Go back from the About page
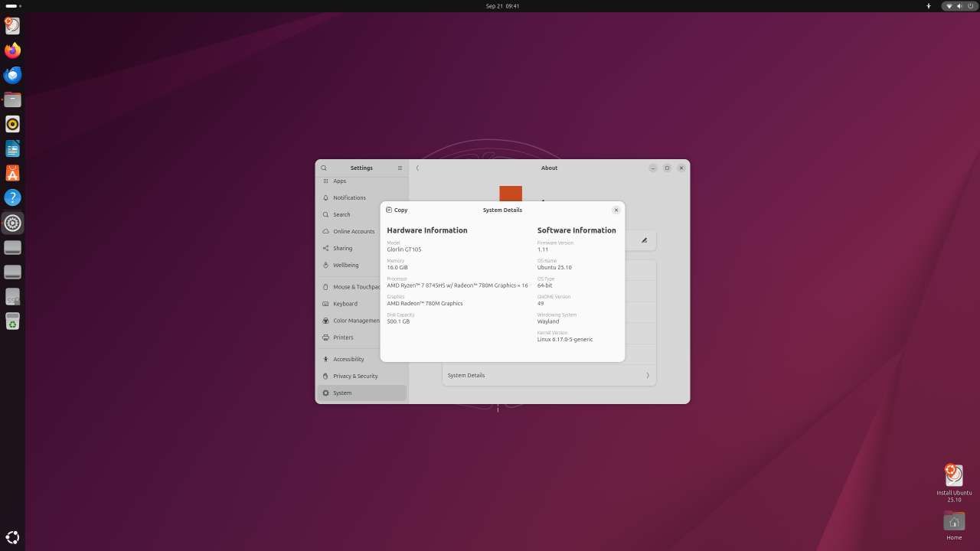980x551 pixels. coord(417,168)
